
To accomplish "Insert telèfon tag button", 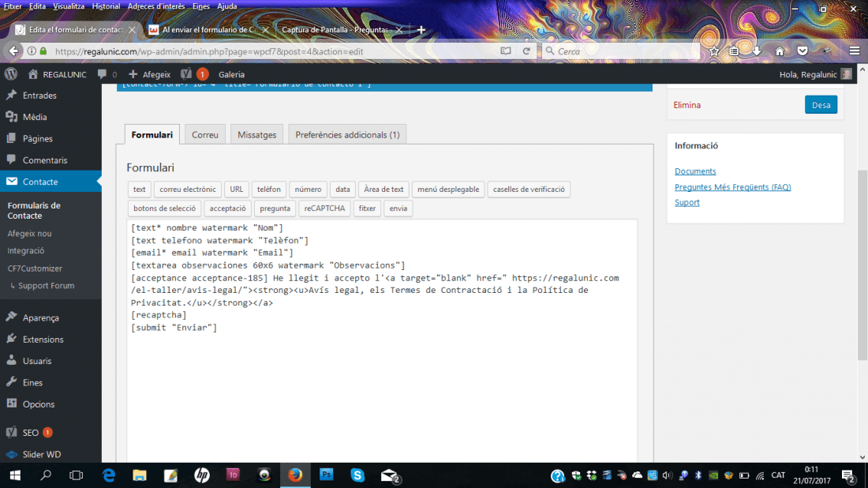I will click(268, 190).
